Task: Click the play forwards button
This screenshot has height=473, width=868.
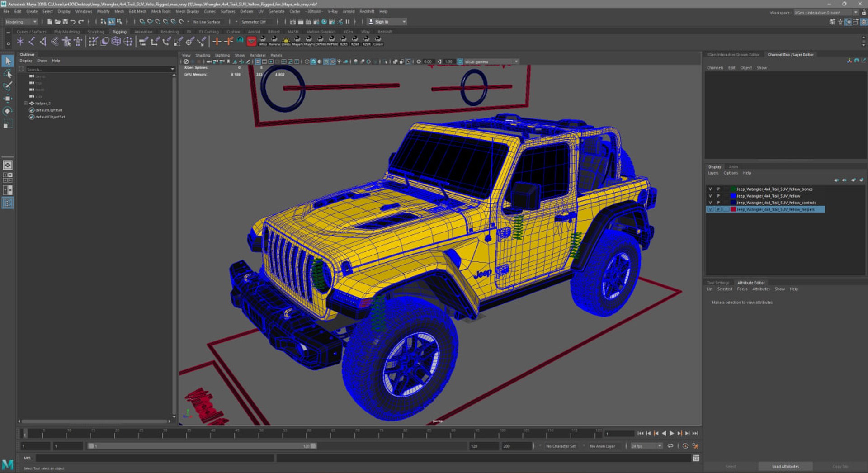Action: click(x=672, y=433)
